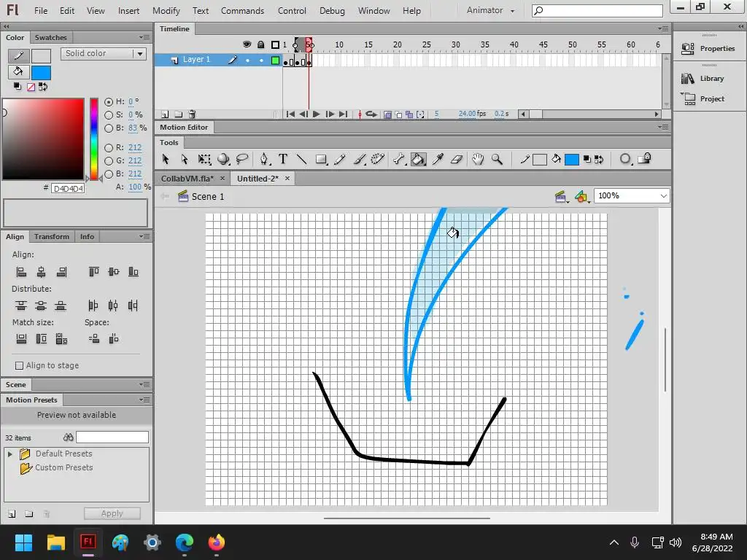Open the Project panel

[703, 99]
